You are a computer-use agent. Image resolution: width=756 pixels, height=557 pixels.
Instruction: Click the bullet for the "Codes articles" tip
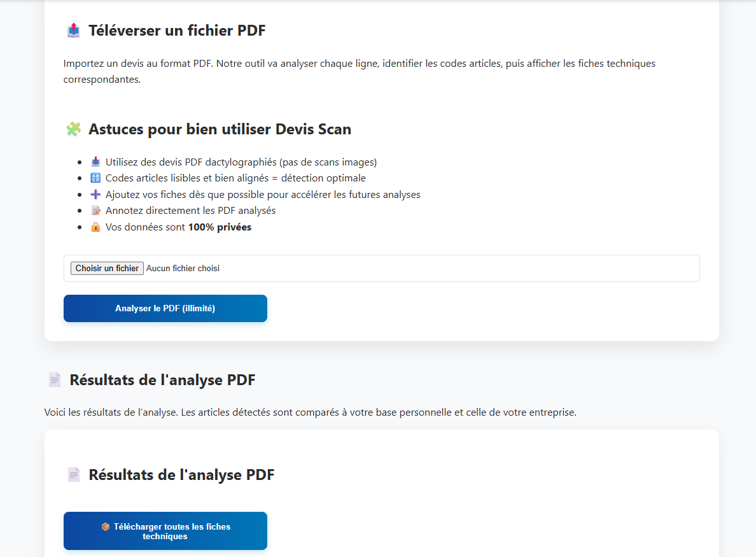pyautogui.click(x=79, y=178)
